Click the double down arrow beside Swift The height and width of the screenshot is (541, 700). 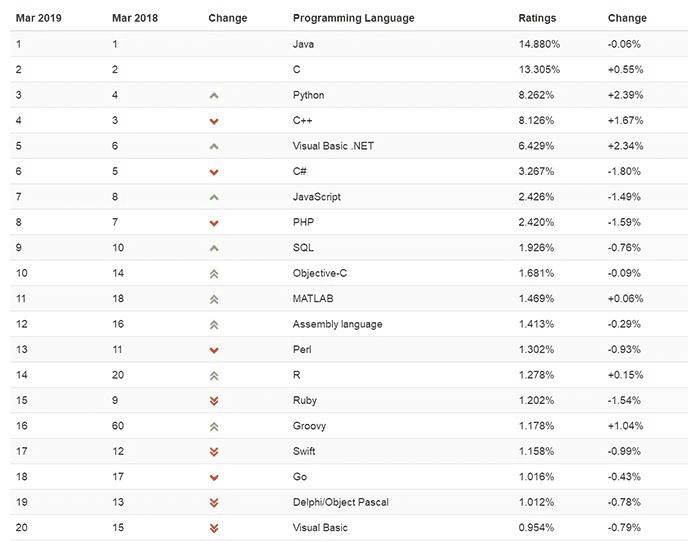(213, 452)
